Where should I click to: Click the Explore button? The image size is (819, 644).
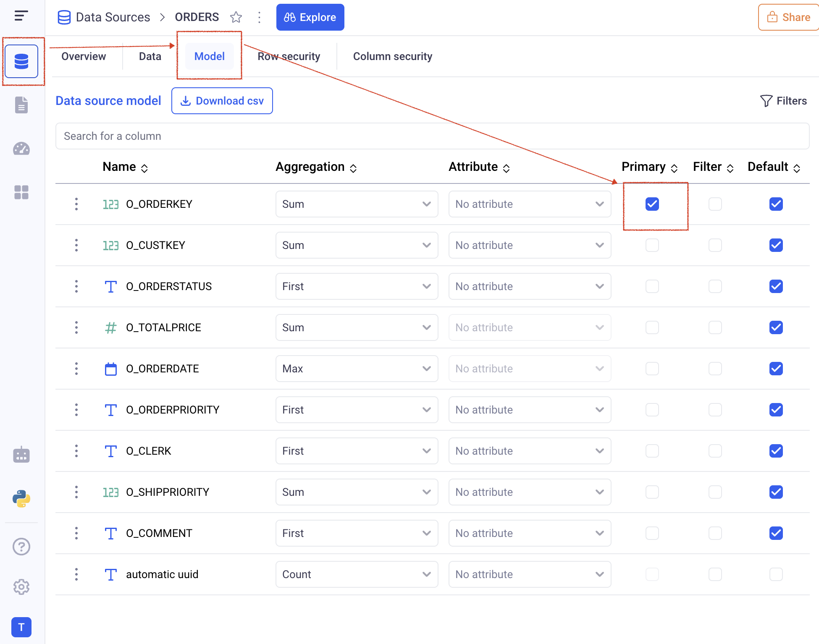click(x=310, y=17)
